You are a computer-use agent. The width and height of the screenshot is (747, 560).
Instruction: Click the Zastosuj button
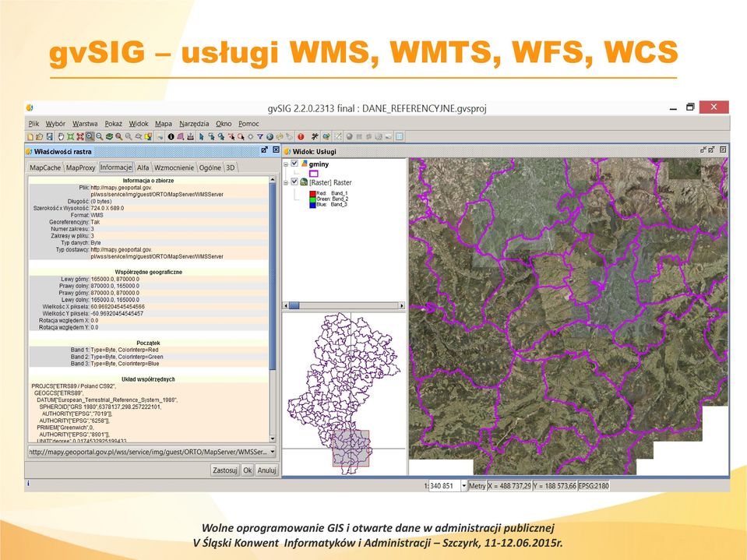tap(225, 470)
